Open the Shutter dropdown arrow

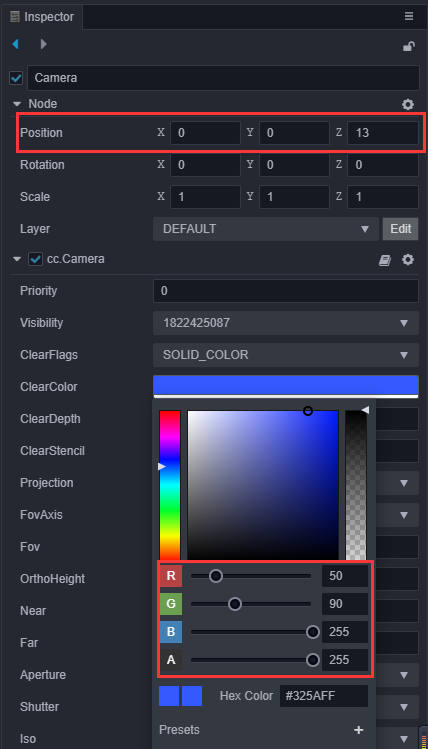404,707
